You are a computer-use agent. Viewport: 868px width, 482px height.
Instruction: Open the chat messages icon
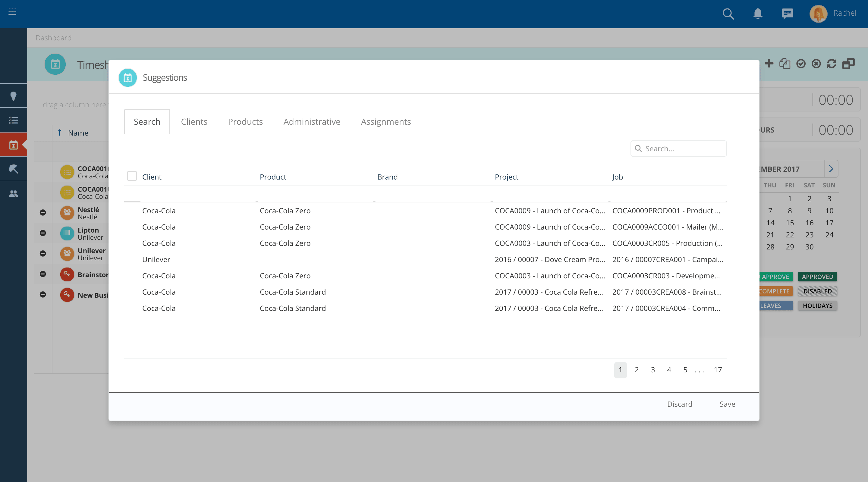(x=787, y=14)
